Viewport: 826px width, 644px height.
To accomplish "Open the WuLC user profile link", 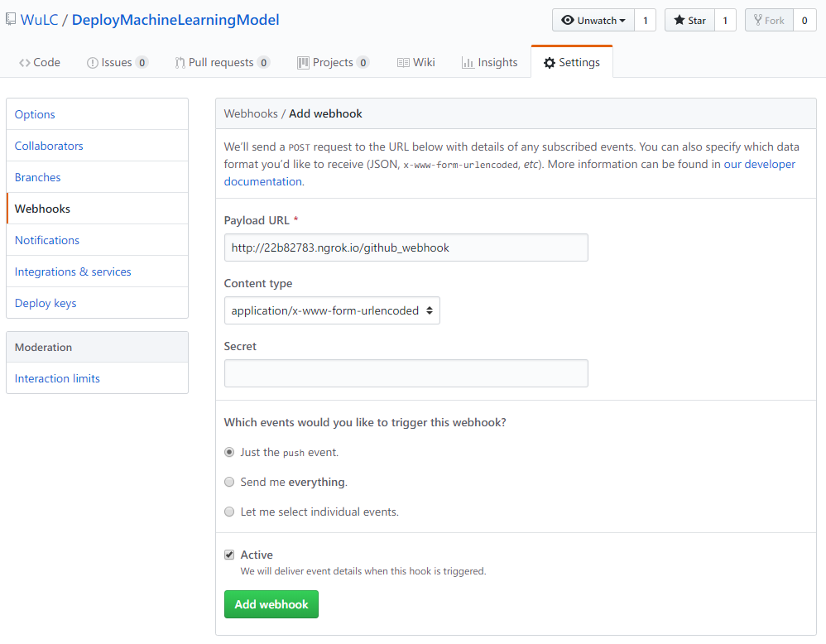I will coord(40,20).
